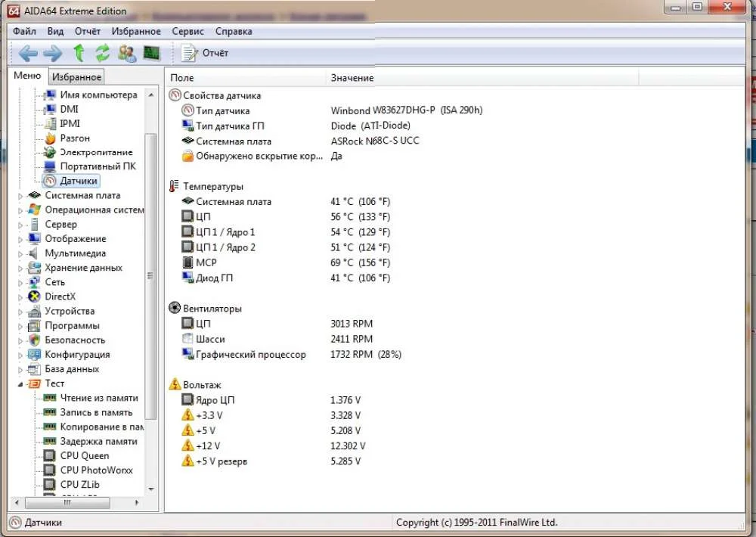
Task: Click the CPU PhotoWorxx benchmark icon
Action: [x=49, y=470]
